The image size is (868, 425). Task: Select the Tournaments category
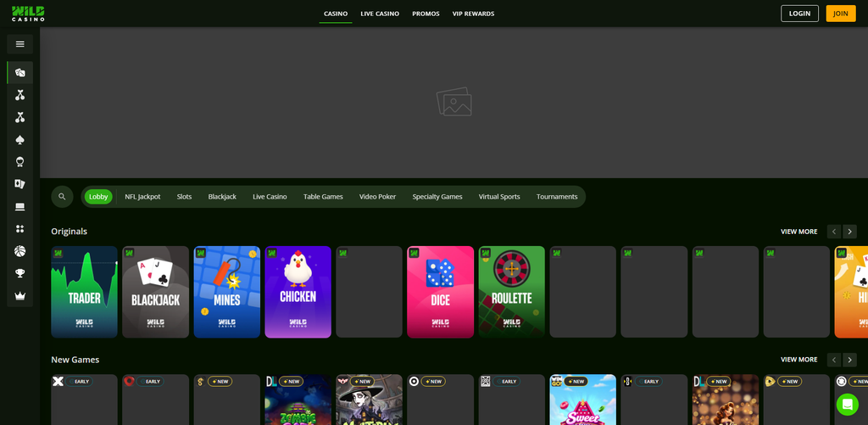coord(557,197)
